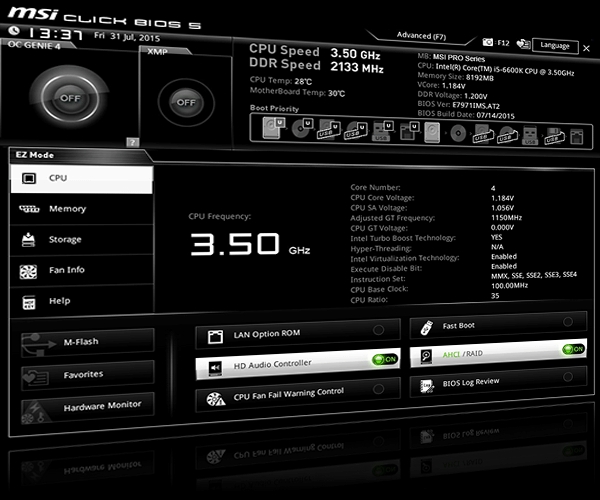Click the 13:37 clock time

coord(55,34)
